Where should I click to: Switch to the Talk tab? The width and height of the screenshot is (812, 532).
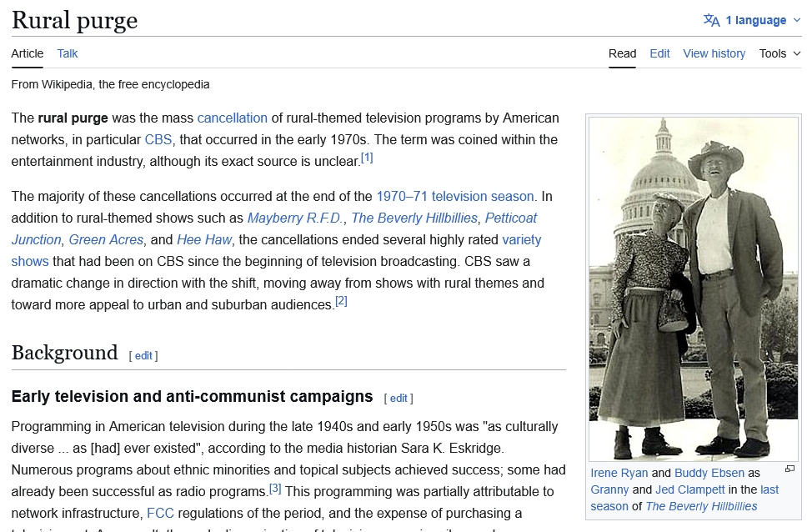pyautogui.click(x=68, y=53)
